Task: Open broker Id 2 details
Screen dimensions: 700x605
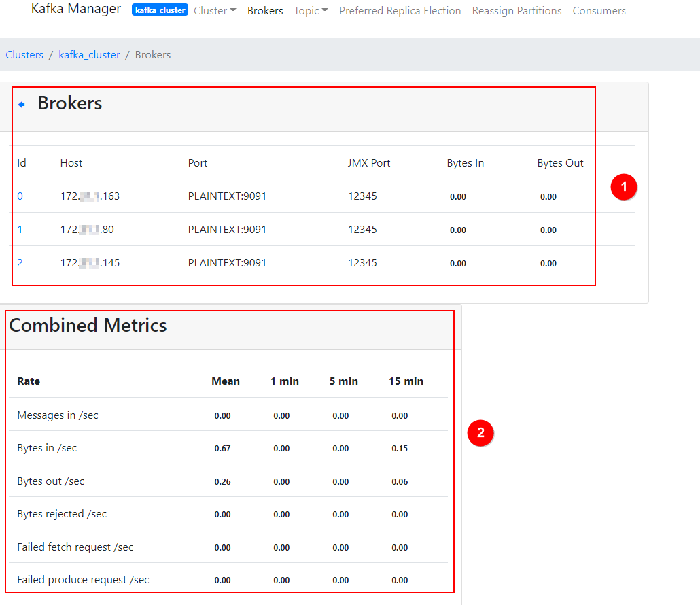Action: pyautogui.click(x=20, y=263)
